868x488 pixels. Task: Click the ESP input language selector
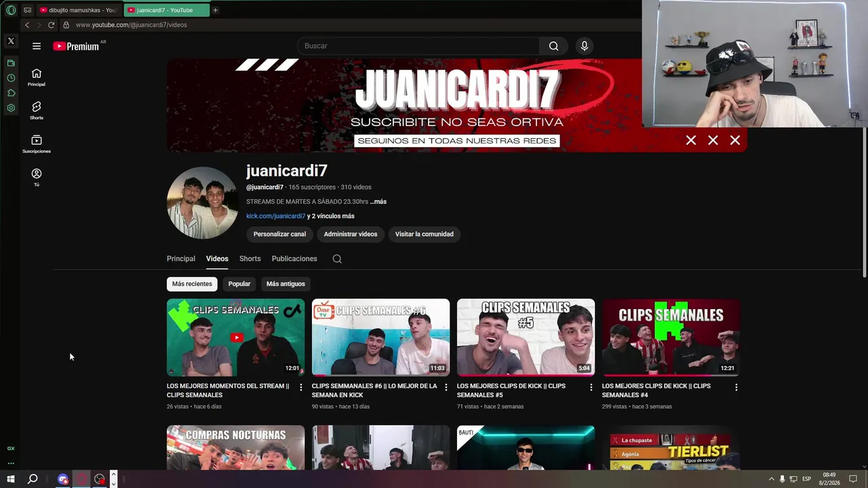coord(807,479)
